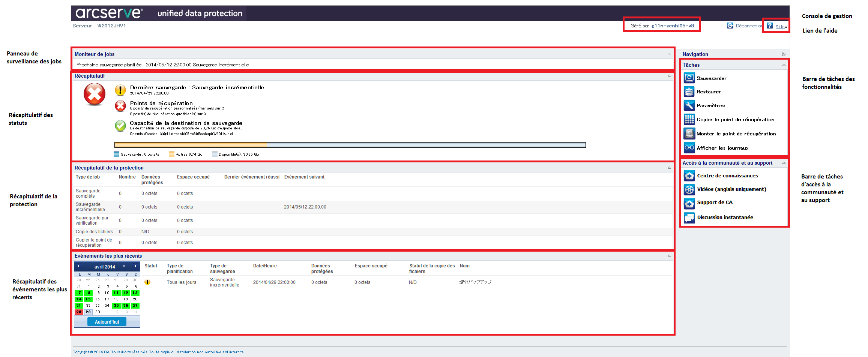Click the Support de CA icon
Image resolution: width=868 pixels, height=357 pixels.
689,203
